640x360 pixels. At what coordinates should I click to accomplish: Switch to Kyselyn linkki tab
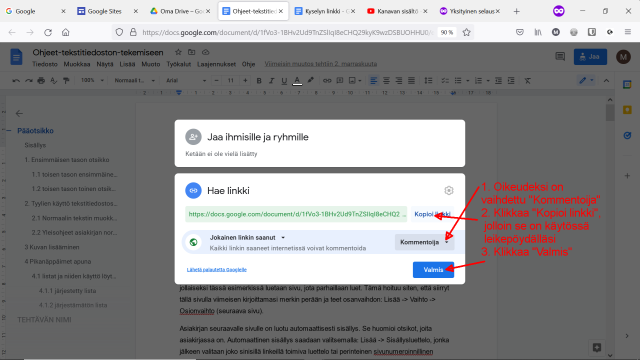point(325,11)
